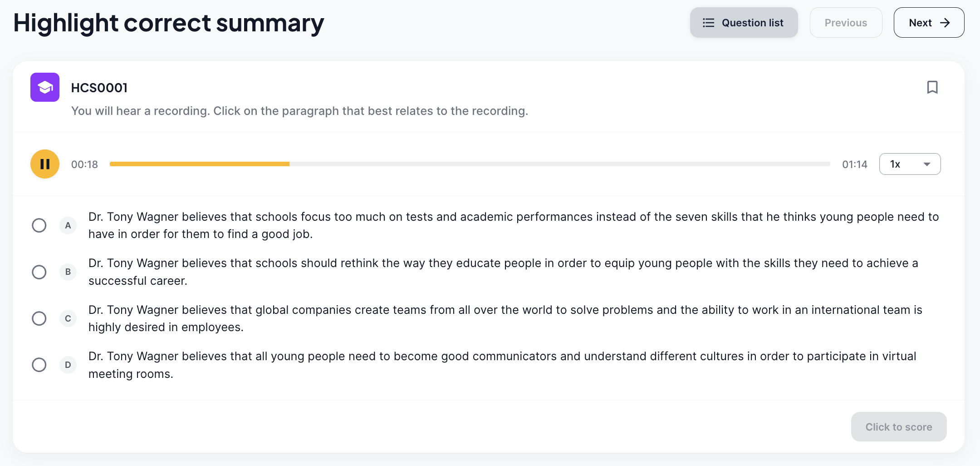The image size is (980, 466).
Task: Select paragraph about global companies creating teams
Action: [x=505, y=318]
